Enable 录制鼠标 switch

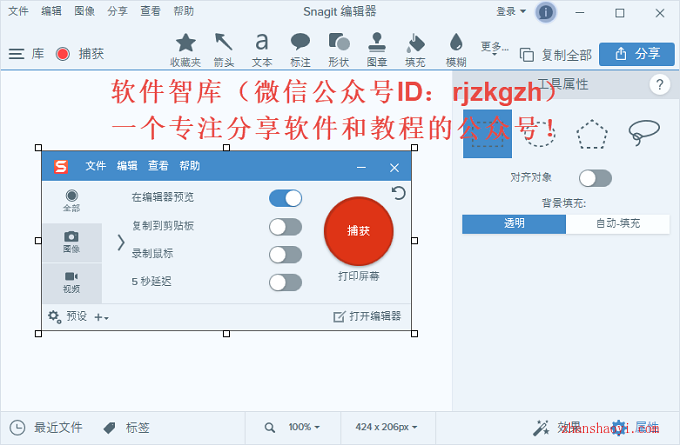tap(285, 255)
